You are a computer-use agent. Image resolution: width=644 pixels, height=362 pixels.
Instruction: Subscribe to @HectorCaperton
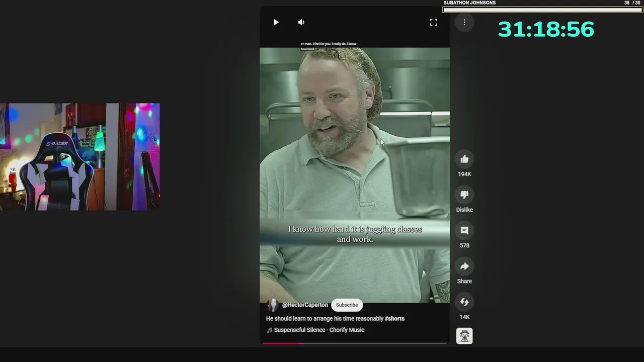[347, 305]
